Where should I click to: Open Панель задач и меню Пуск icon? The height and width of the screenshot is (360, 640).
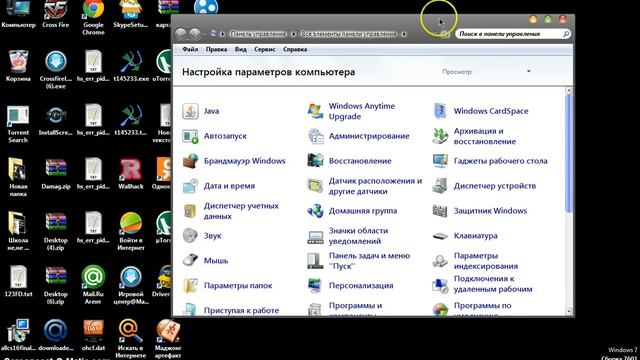[x=315, y=261]
